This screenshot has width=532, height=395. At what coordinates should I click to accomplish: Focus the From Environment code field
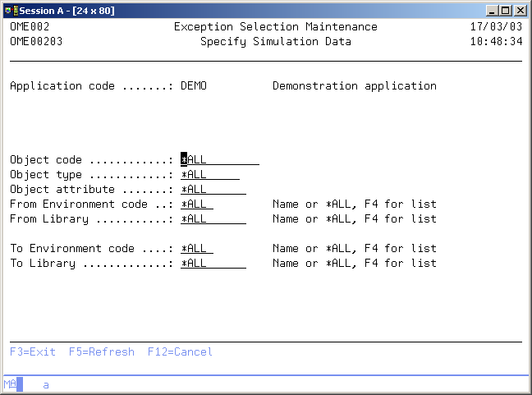196,204
